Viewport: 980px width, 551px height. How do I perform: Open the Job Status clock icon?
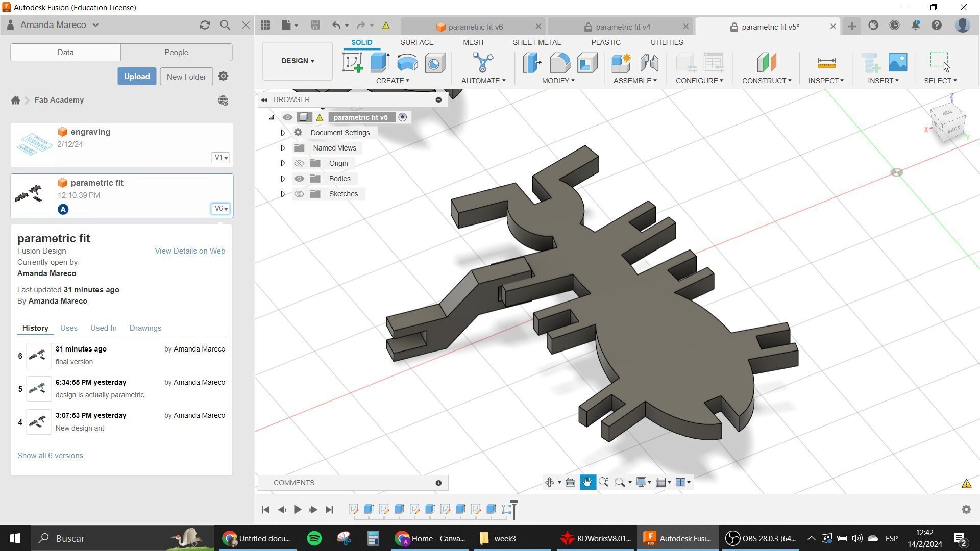pyautogui.click(x=894, y=26)
